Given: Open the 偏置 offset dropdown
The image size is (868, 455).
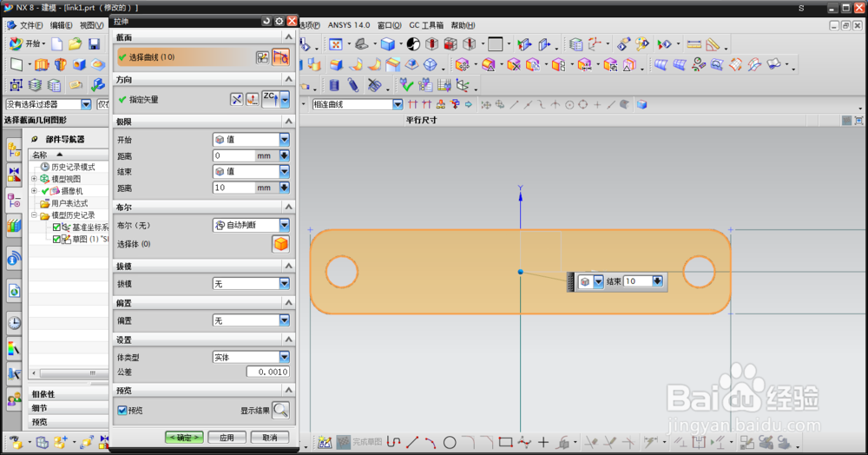Looking at the screenshot, I should coord(284,320).
